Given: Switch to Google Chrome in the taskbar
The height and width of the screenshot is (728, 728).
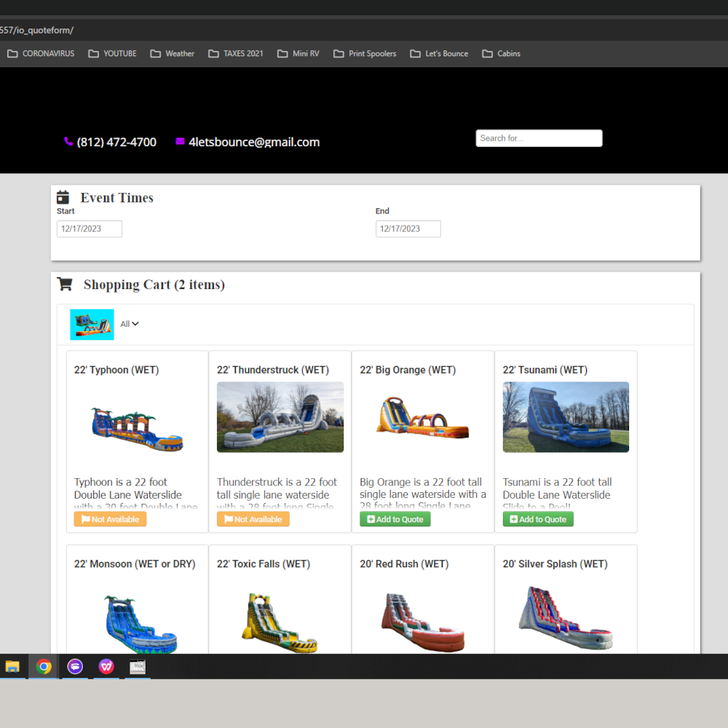Looking at the screenshot, I should tap(44, 667).
